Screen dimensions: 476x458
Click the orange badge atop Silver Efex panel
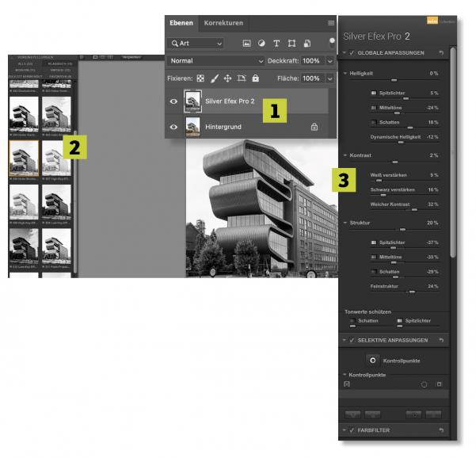pos(432,21)
